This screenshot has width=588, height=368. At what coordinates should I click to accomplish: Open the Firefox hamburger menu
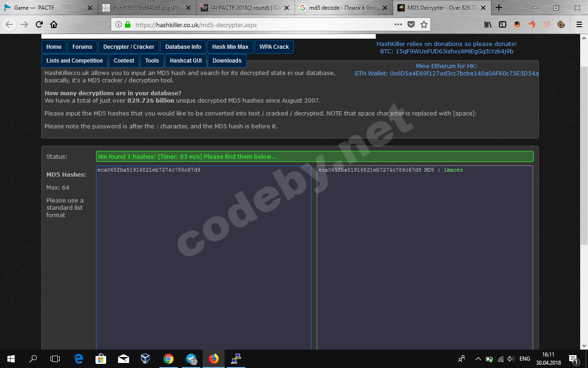click(x=579, y=24)
